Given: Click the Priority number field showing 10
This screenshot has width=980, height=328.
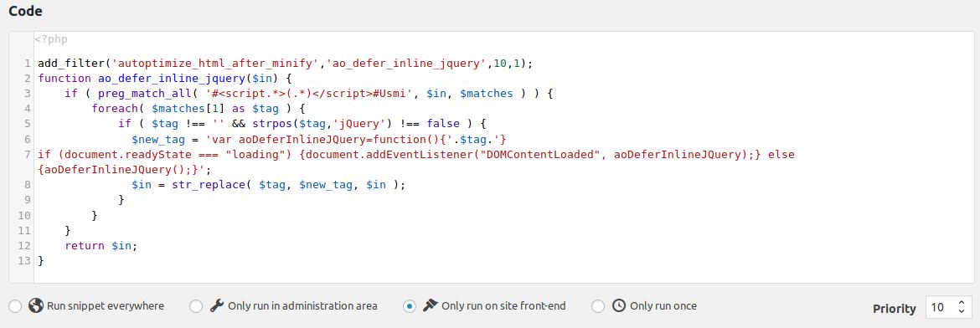Looking at the screenshot, I should click(948, 307).
